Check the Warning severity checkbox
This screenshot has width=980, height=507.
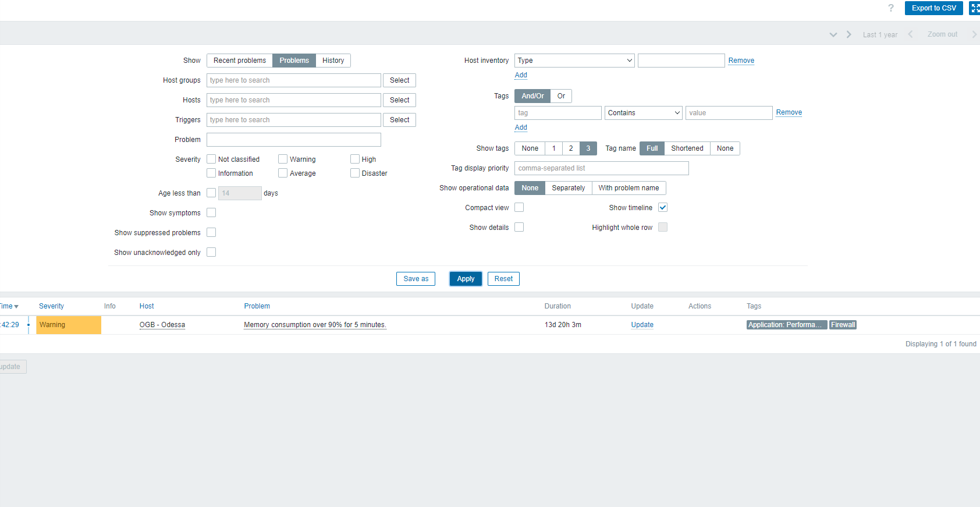pyautogui.click(x=283, y=159)
